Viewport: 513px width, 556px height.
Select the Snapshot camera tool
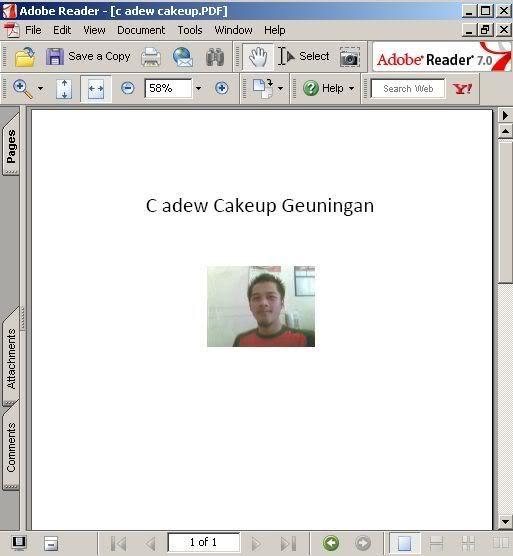(x=350, y=57)
